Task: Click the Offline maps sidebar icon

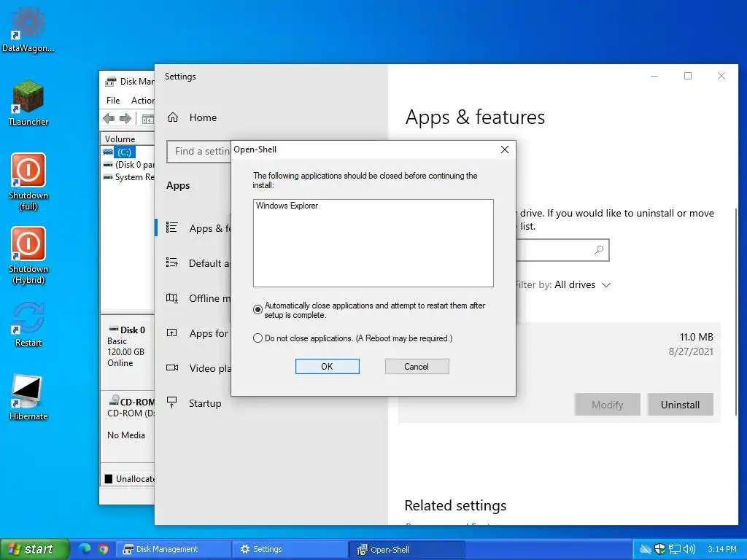Action: 172,298
